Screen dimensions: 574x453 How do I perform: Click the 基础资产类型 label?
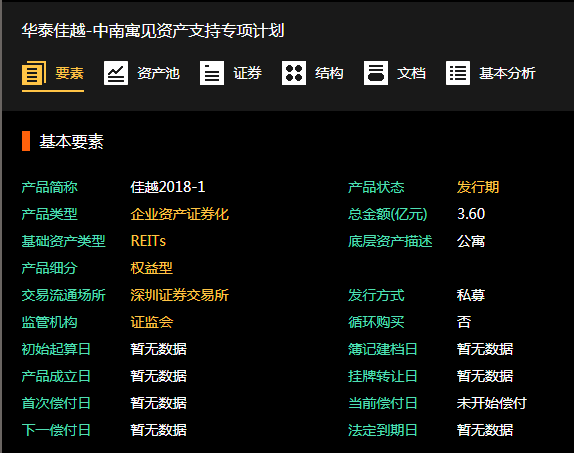click(x=63, y=241)
